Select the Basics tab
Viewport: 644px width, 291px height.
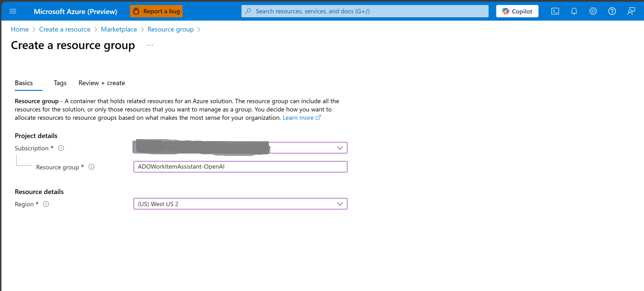click(24, 83)
